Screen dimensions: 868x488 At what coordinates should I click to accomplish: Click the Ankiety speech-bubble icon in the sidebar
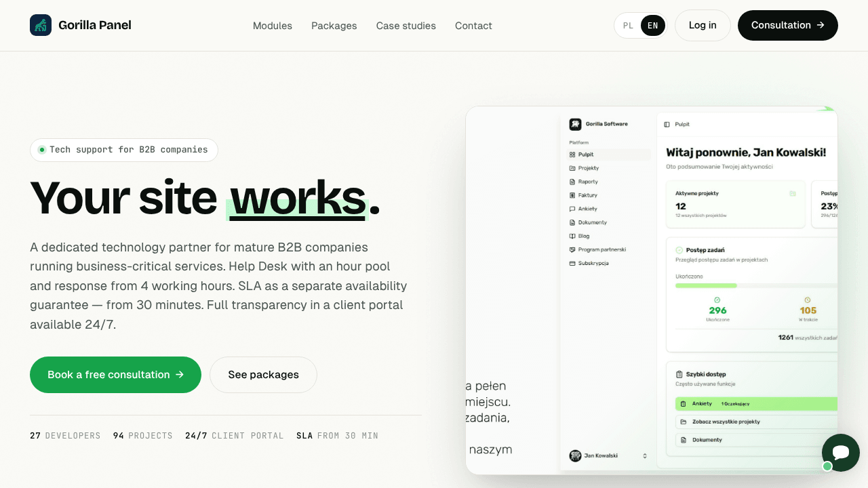coord(572,209)
